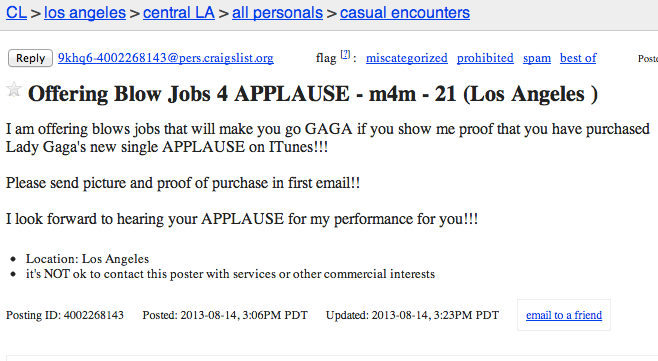This screenshot has width=658, height=361.
Task: Open the pers.craigslist.org reply email address
Action: coord(166,58)
